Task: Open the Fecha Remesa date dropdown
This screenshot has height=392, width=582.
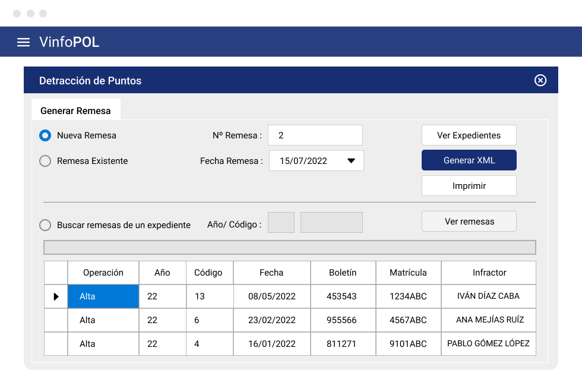Action: [351, 161]
